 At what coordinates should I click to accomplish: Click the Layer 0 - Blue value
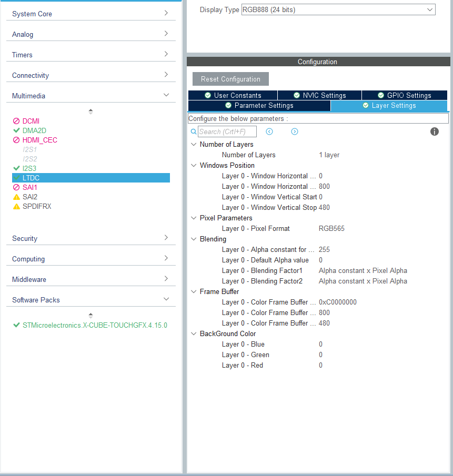tap(320, 345)
